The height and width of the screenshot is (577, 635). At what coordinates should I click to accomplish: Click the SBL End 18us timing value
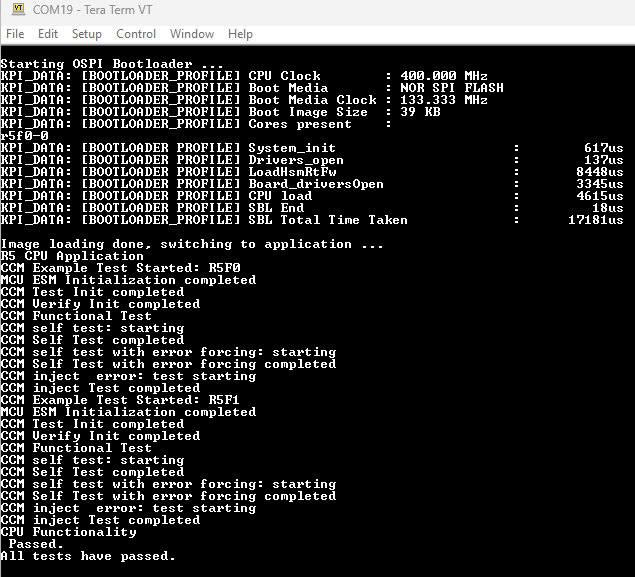point(607,208)
